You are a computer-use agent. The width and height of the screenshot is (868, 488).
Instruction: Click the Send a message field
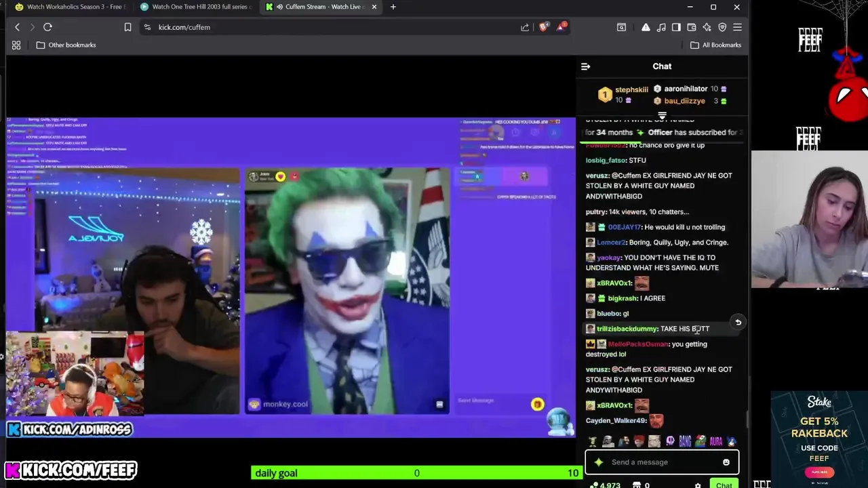click(x=662, y=462)
